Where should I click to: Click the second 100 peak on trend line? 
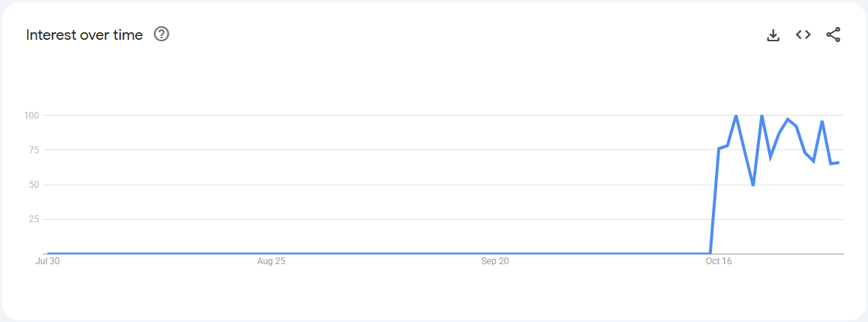pos(761,116)
